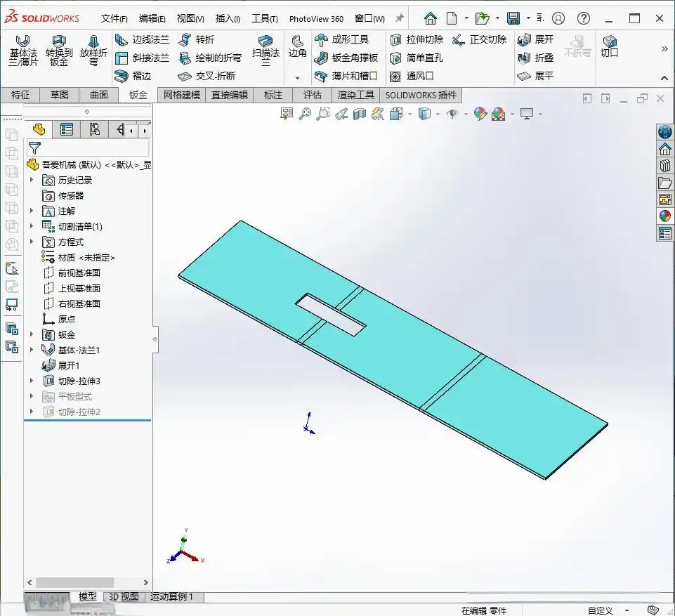Screen dimensions: 675x616
Task: Open the 边角 dropdown arrow
Action: point(297,78)
